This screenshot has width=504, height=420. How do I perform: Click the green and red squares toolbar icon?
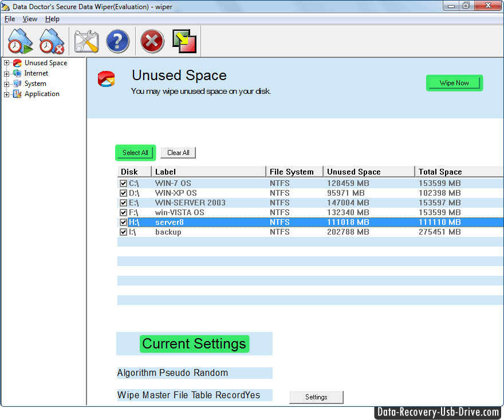tap(184, 41)
